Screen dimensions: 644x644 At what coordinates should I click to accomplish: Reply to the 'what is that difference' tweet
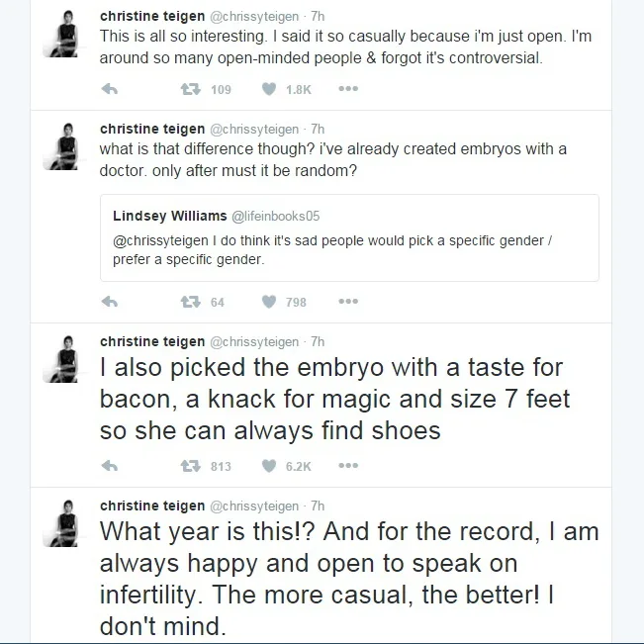click(x=110, y=302)
